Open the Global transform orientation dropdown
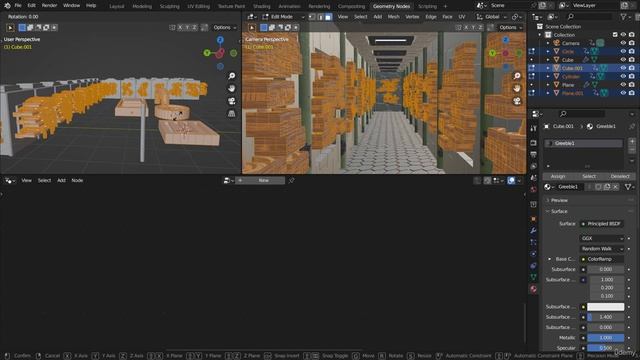This screenshot has height=360, width=640. pos(492,17)
